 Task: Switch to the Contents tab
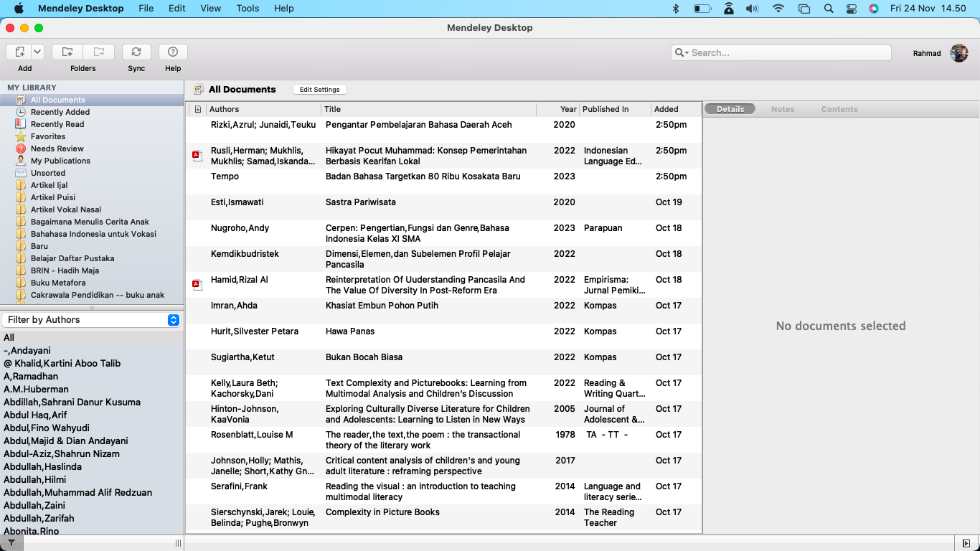point(839,109)
